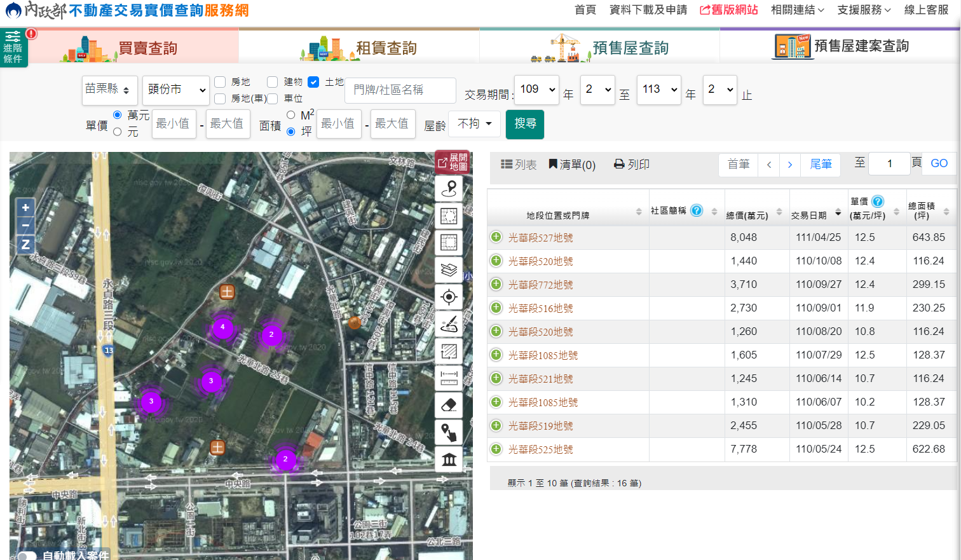This screenshot has height=560, width=961.
Task: Expand the 支援服務 menu
Action: [x=864, y=10]
